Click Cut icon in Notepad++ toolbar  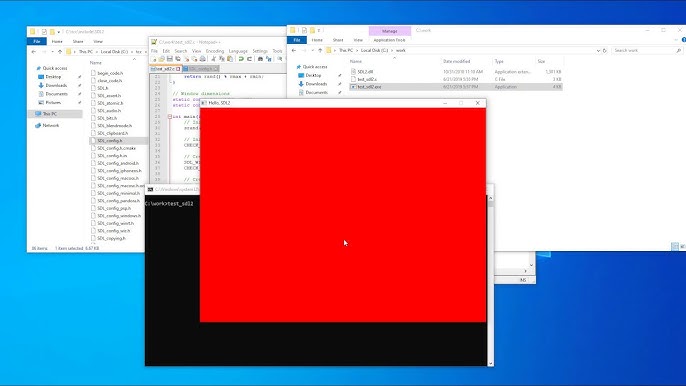coord(214,59)
